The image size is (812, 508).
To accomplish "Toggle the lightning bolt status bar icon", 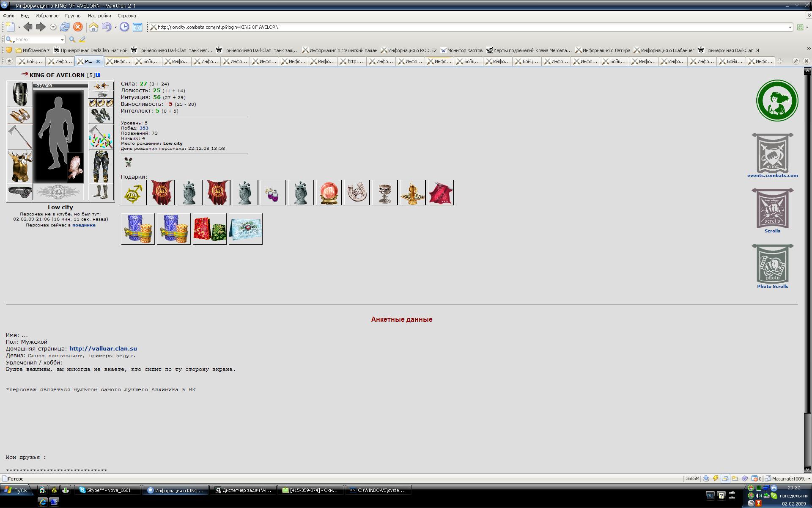I will 716,478.
